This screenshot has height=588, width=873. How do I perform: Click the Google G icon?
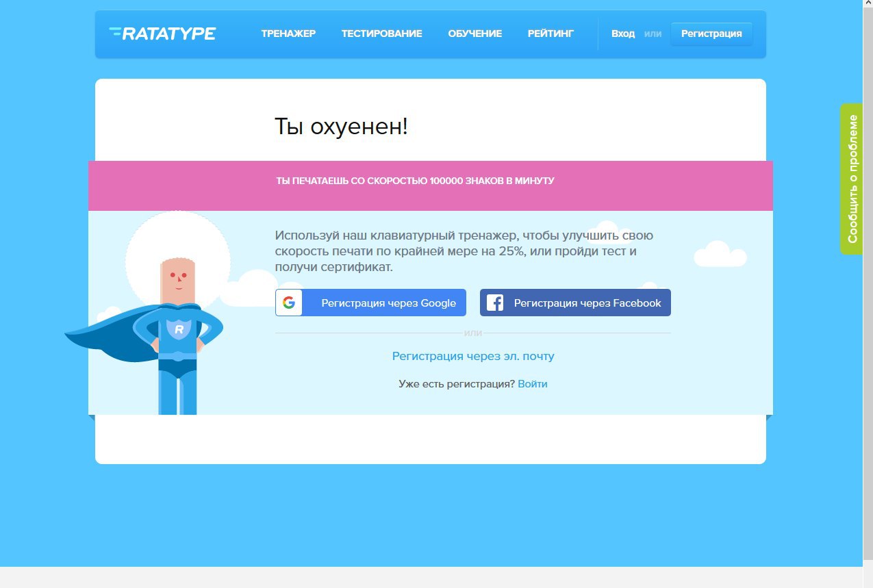289,303
